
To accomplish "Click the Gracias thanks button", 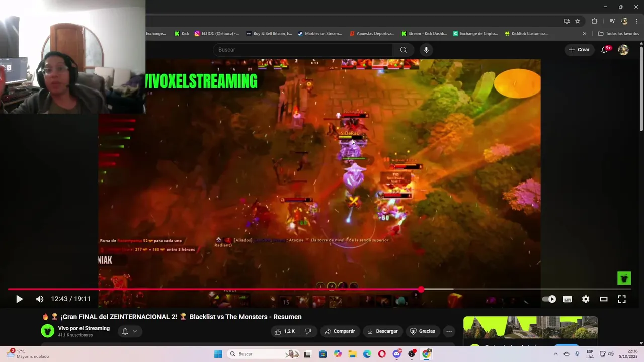I will click(423, 331).
